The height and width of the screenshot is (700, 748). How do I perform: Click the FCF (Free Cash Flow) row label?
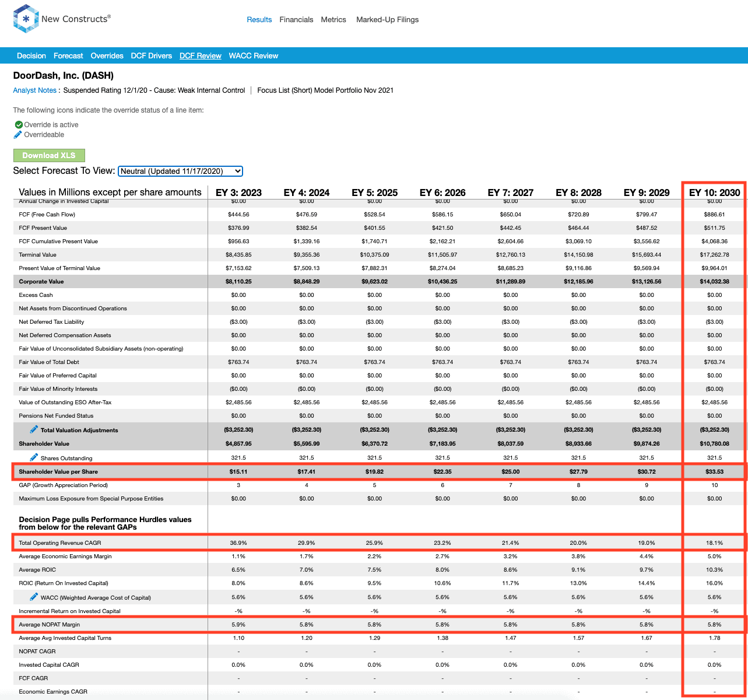click(47, 215)
